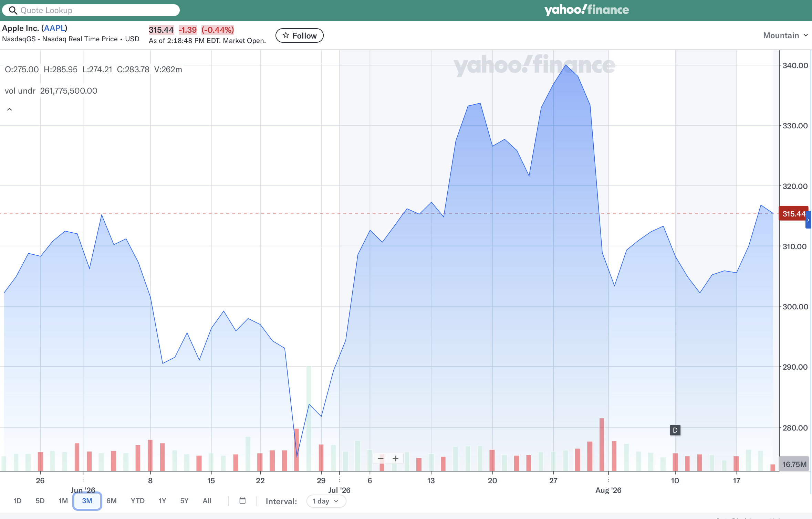Viewport: 812px width, 519px height.
Task: Click the 261,775,500.00 volume value
Action: click(x=69, y=91)
